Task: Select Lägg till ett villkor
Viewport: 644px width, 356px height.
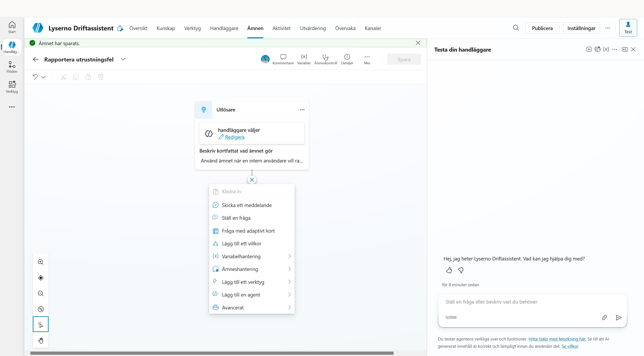Action: (252, 243)
